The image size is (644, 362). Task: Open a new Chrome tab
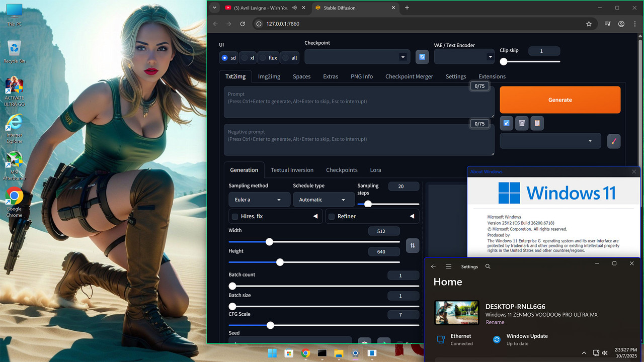pos(407,8)
